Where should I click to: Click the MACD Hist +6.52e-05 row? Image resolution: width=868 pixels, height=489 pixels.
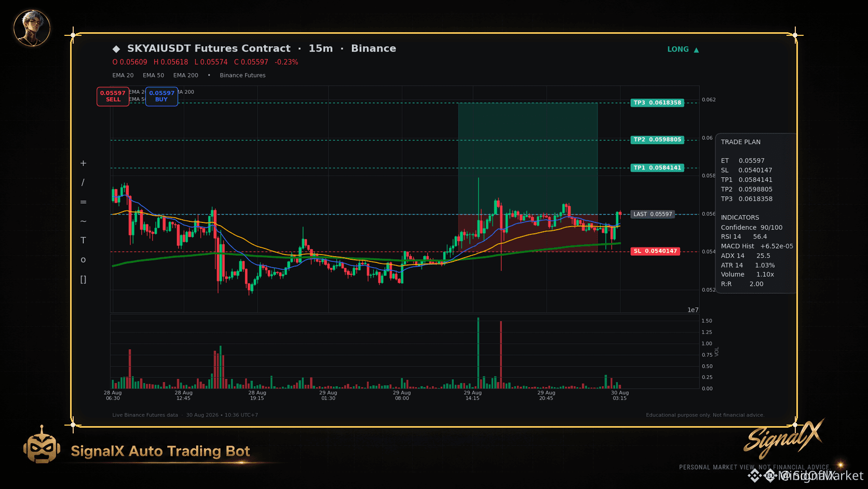click(x=757, y=246)
